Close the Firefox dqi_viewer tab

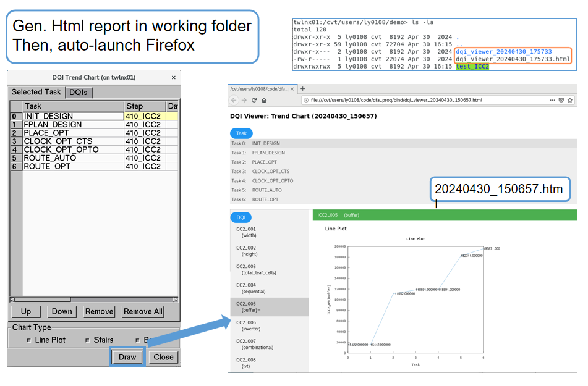[x=292, y=89]
